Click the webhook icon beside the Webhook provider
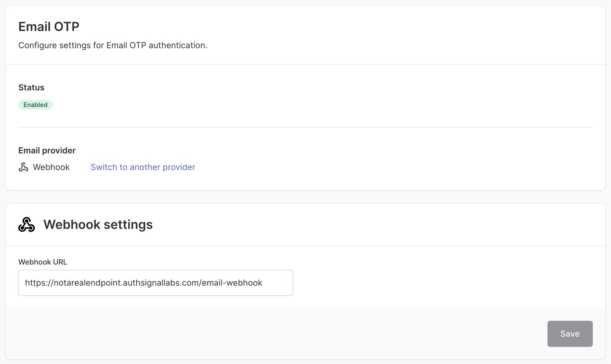 tap(23, 167)
